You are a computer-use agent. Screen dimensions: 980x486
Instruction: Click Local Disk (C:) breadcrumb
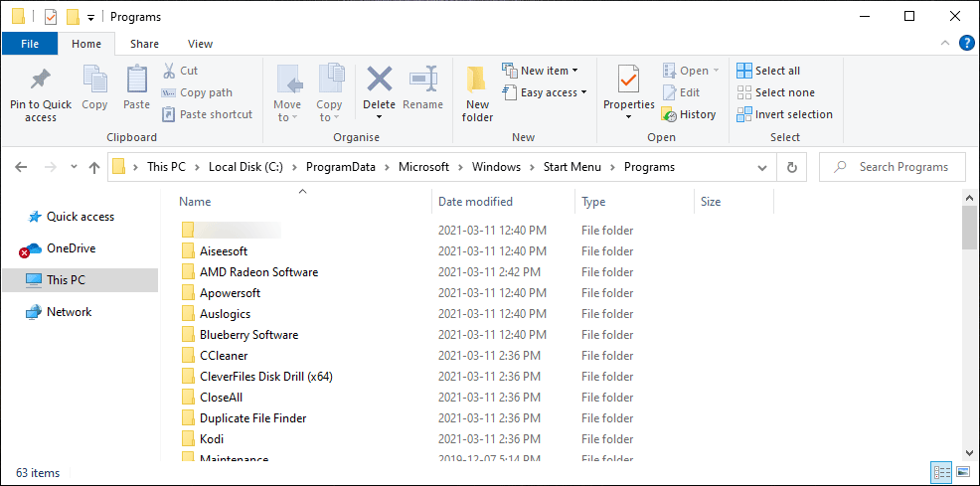point(245,167)
